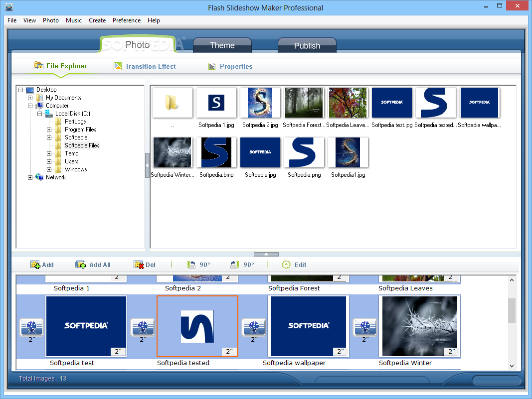
Task: Select the Softpedia Forest file thumbnail
Action: pos(304,103)
